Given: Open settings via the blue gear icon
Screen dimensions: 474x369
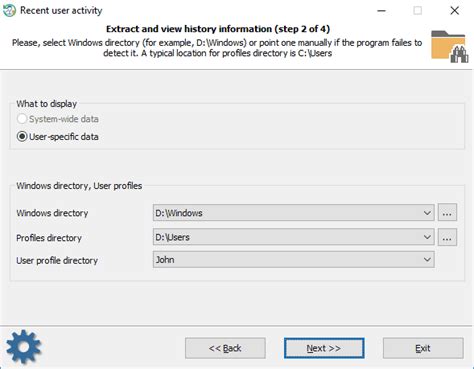Looking at the screenshot, I should click(24, 347).
